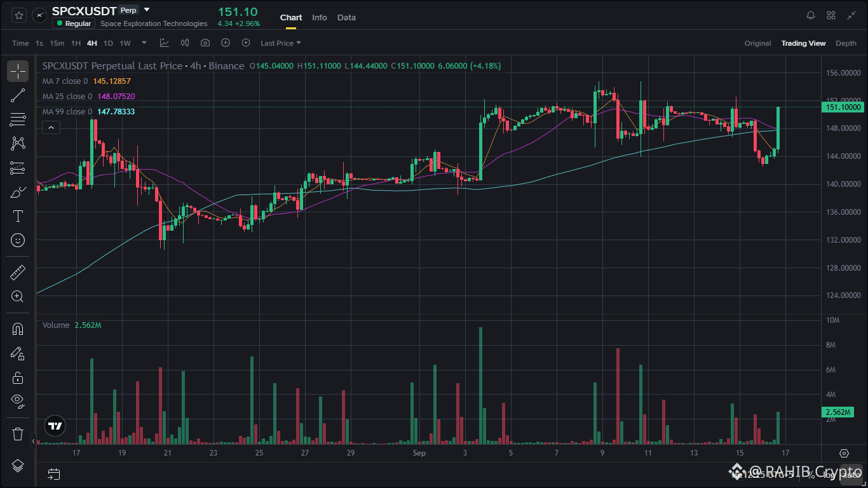868x488 pixels.
Task: Select the 1D timeframe
Action: pyautogui.click(x=108, y=43)
